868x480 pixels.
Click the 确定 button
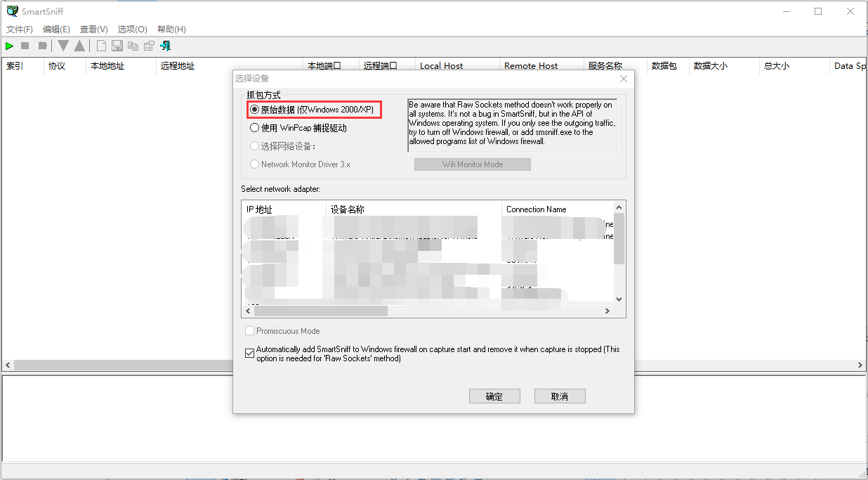tap(494, 396)
